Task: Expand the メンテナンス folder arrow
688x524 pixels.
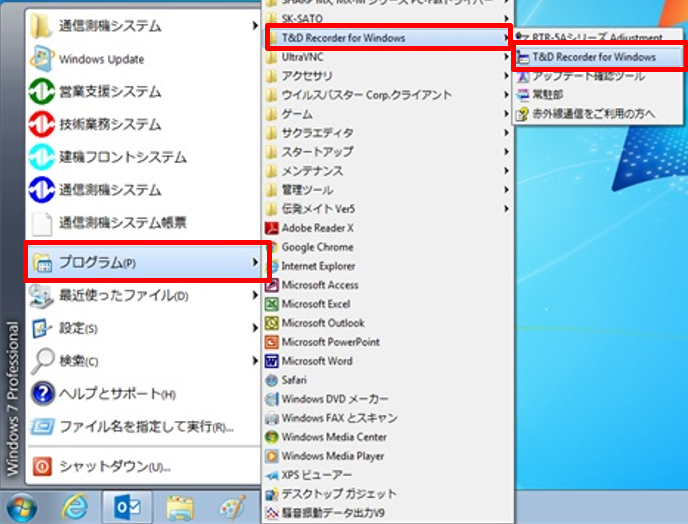Action: (x=506, y=171)
